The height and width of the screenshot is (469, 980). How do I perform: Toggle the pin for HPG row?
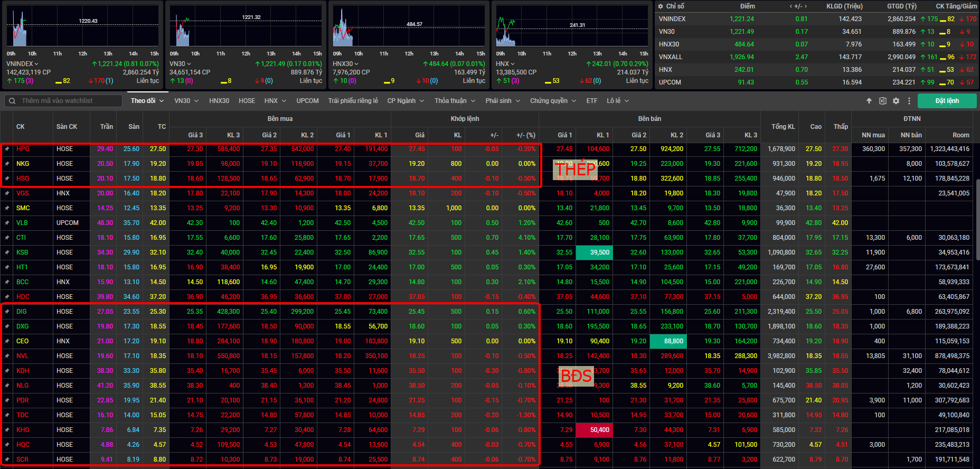pyautogui.click(x=7, y=149)
